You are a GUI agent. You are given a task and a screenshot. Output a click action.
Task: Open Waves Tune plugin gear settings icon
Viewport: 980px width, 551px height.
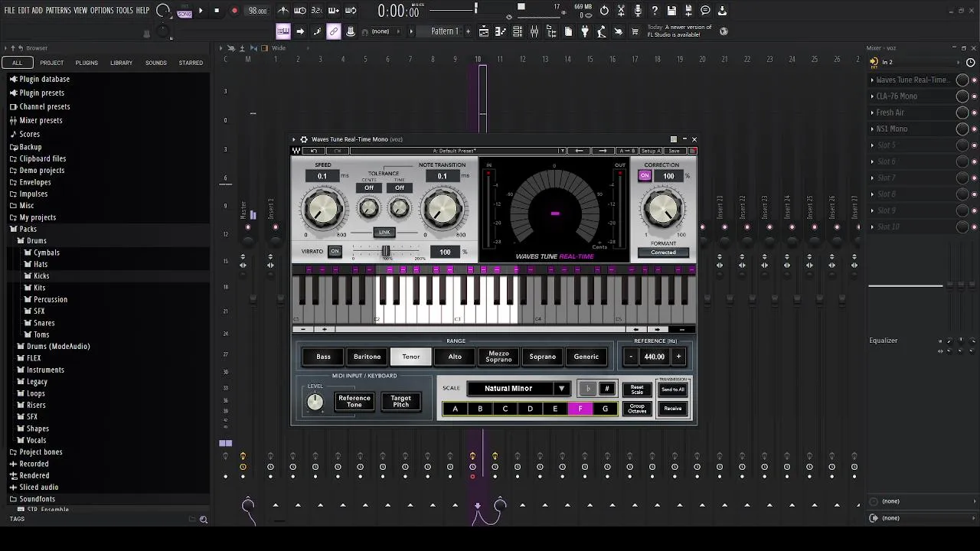[x=304, y=139]
